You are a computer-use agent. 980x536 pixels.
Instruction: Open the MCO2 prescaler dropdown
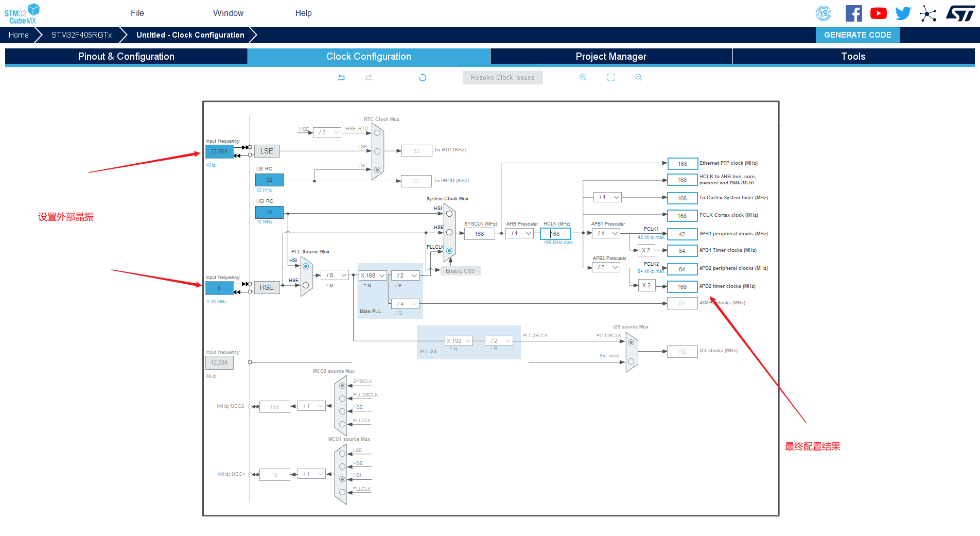[x=312, y=406]
